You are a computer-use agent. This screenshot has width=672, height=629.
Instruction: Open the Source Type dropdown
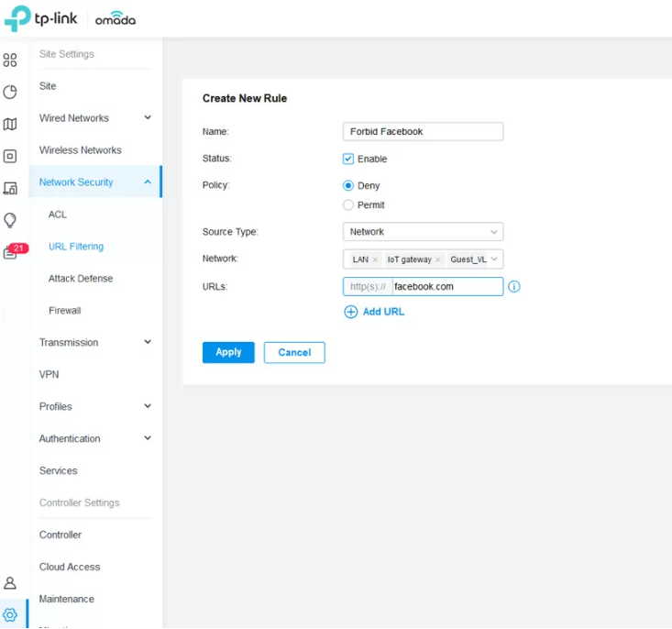click(423, 232)
